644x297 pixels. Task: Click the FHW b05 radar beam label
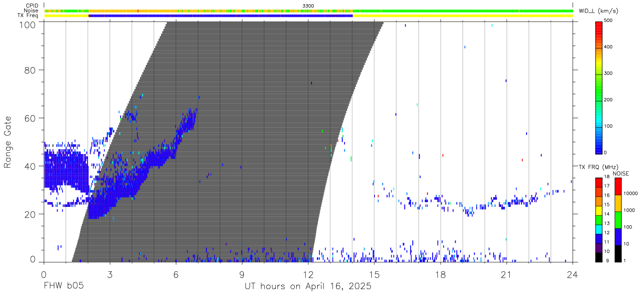[x=63, y=287]
